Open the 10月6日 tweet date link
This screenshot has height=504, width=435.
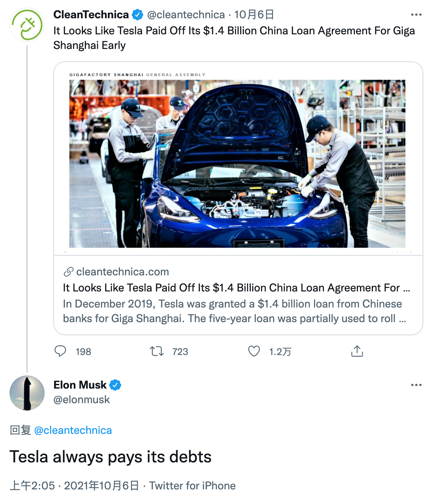pyautogui.click(x=254, y=15)
